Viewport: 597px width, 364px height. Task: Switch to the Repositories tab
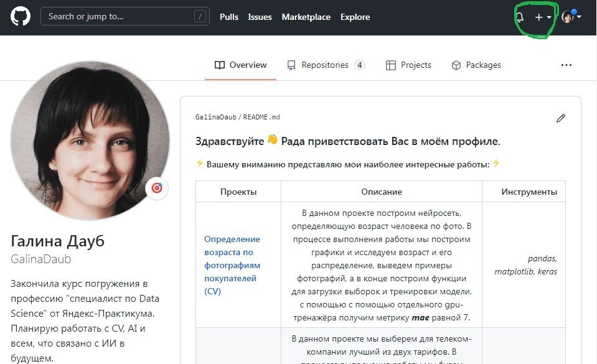(324, 64)
